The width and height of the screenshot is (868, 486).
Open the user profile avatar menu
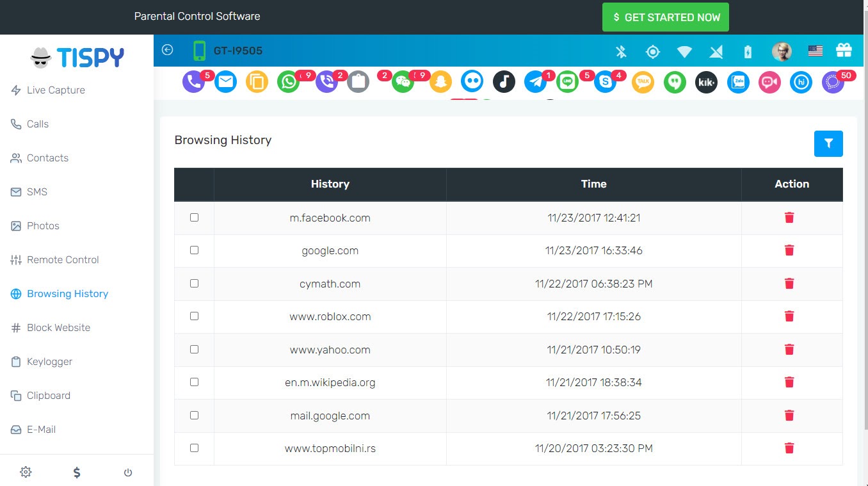pos(782,51)
